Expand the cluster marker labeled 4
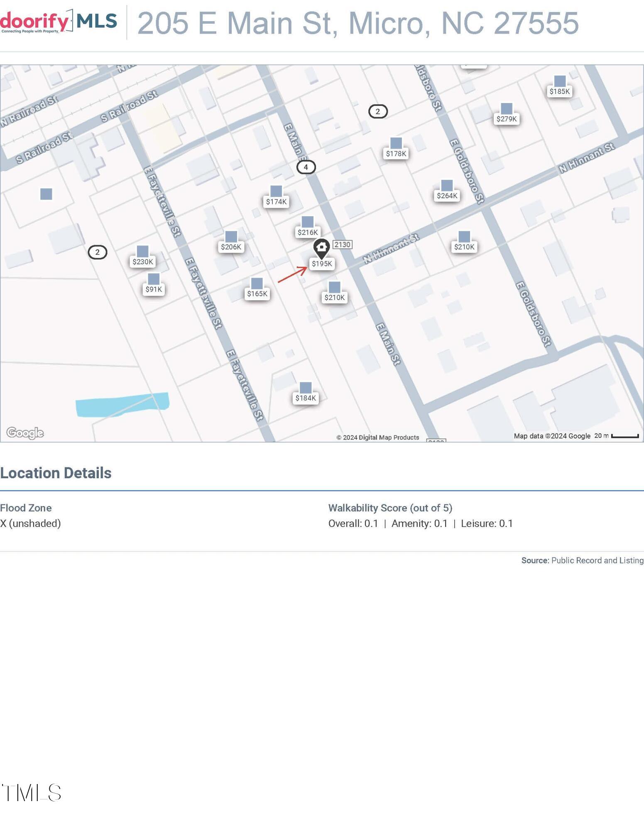Screen dimensions: 644x831 coord(306,167)
